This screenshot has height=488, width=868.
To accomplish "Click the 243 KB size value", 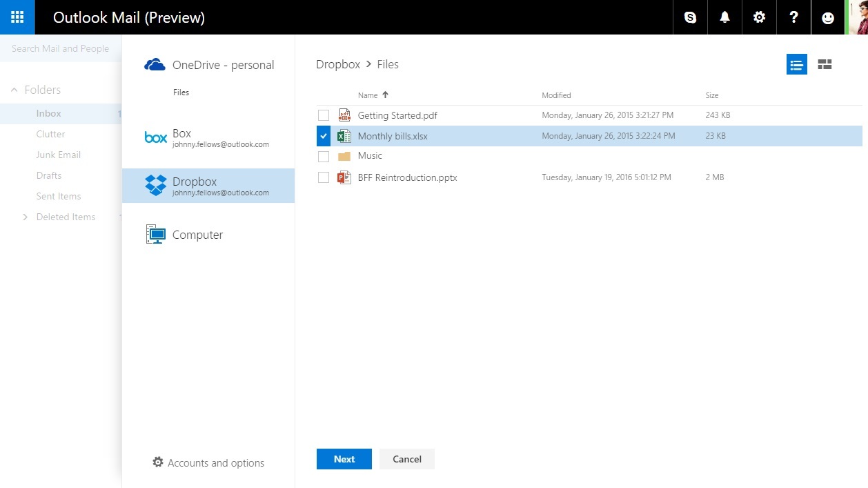I will 718,115.
